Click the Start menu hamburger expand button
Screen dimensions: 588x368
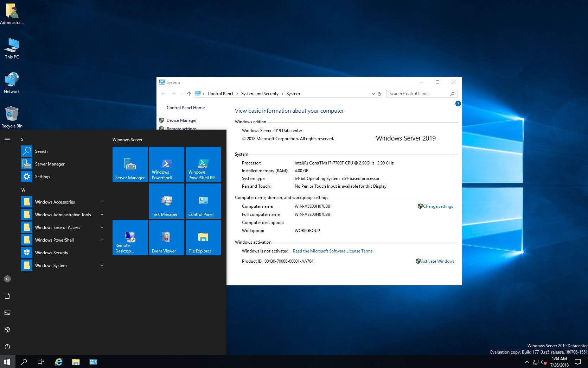tap(7, 140)
